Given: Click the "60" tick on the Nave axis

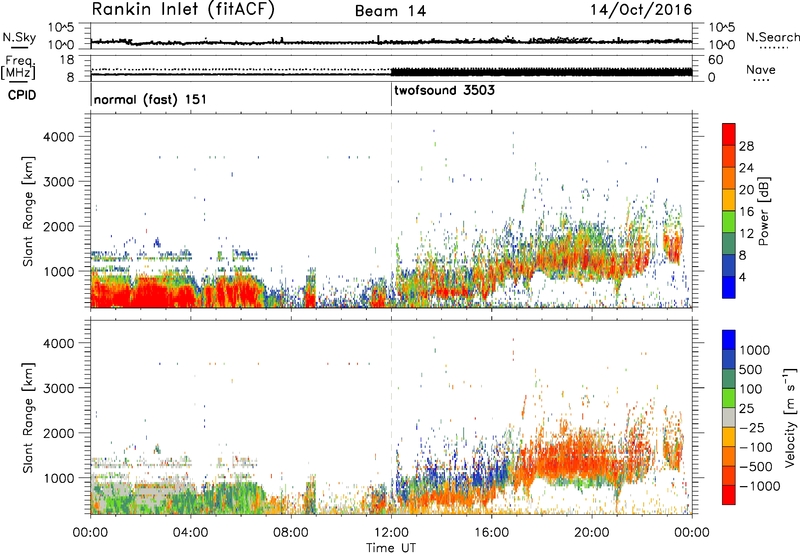Looking at the screenshot, I should coord(715,60).
